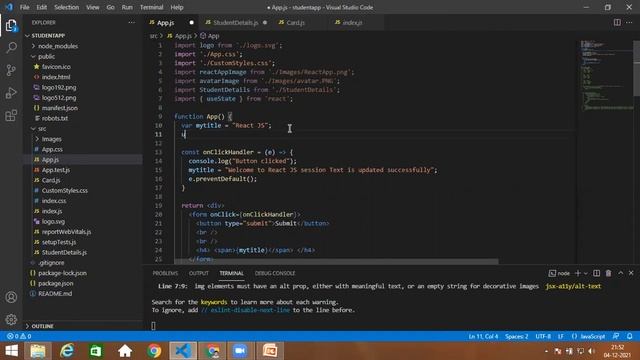Image resolution: width=640 pixels, height=360 pixels.
Task: Open the Terminal menu
Action: [x=151, y=7]
